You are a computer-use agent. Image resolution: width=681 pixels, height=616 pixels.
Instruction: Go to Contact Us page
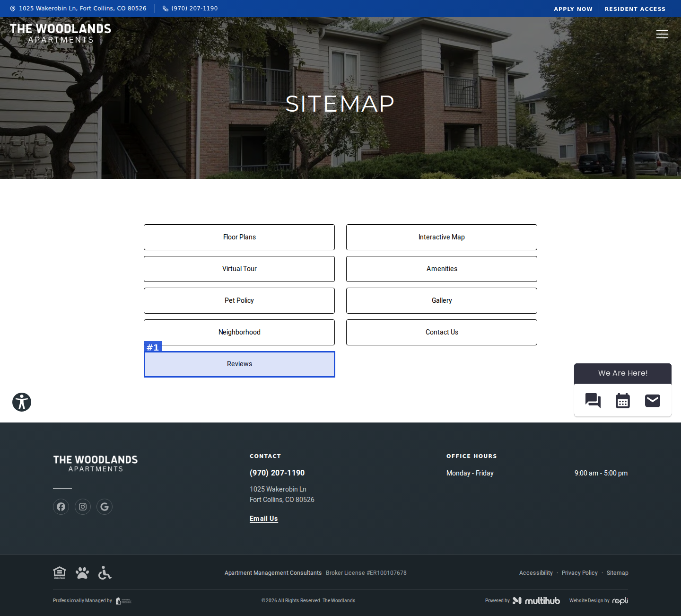442,332
